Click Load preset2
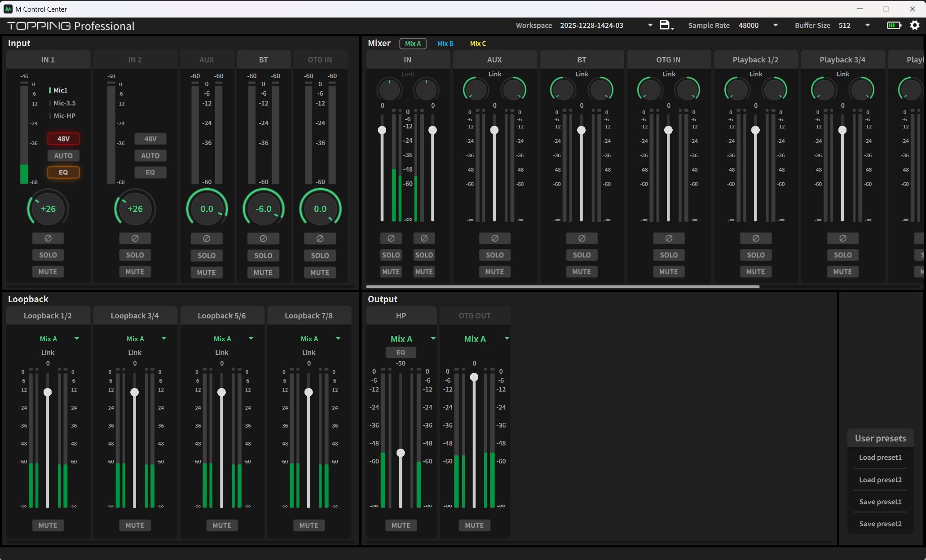Screen dimensions: 926x560 point(880,480)
